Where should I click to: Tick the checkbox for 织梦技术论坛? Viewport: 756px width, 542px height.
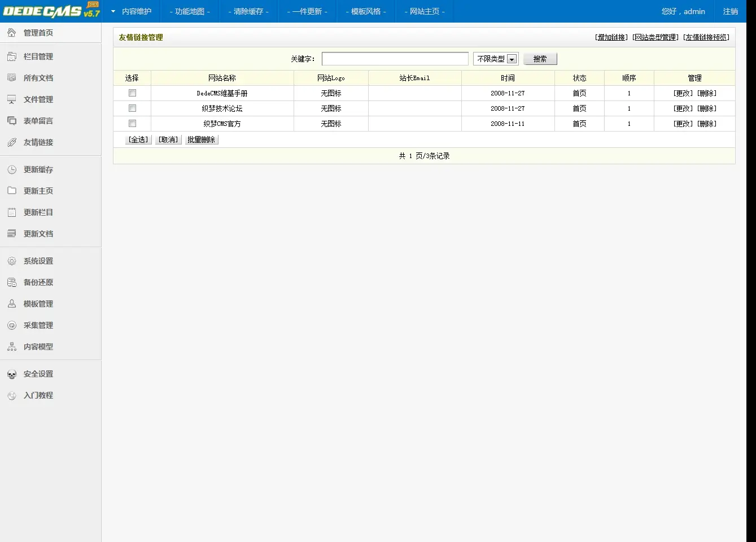coord(132,108)
